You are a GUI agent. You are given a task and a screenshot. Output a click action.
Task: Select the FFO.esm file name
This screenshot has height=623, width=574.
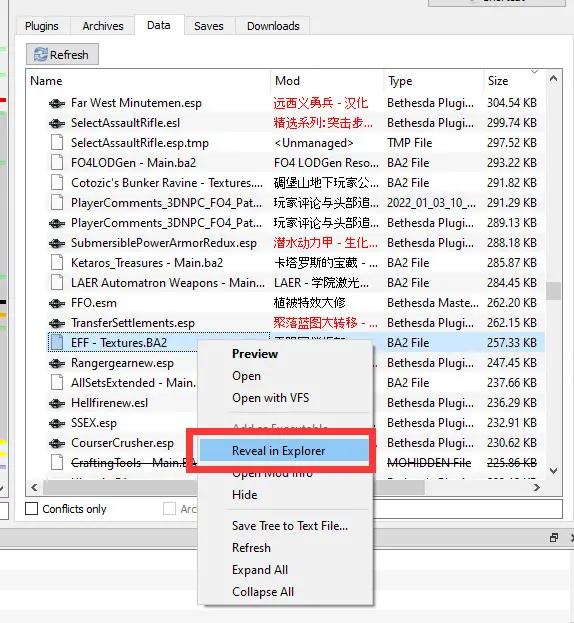pyautogui.click(x=94, y=303)
